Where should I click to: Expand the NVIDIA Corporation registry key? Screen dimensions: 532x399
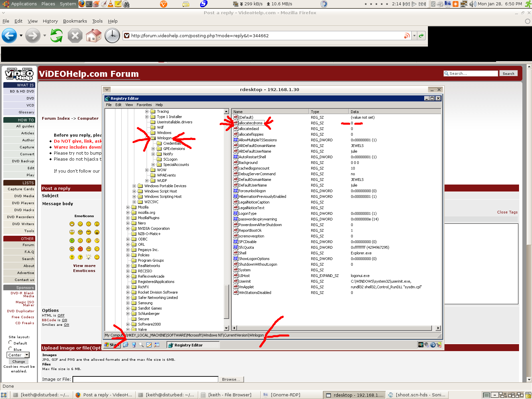click(x=128, y=228)
